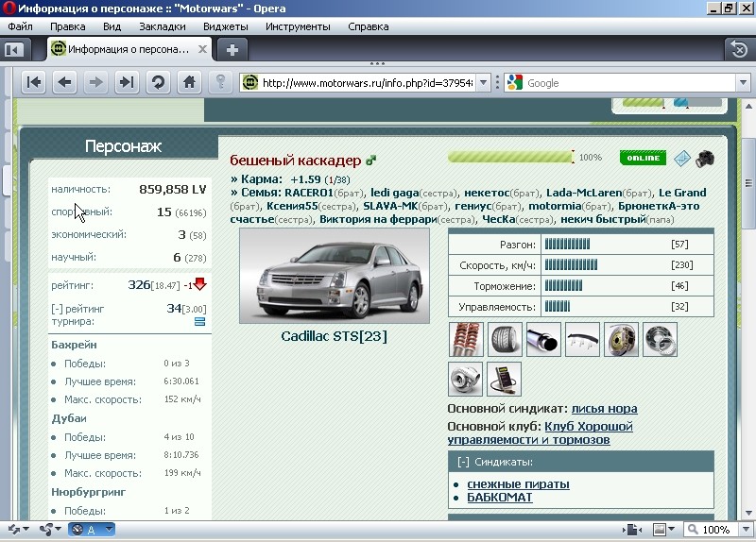Screen dimensions: 756x542
Task: Click the page scrollbar up arrow
Action: point(748,106)
